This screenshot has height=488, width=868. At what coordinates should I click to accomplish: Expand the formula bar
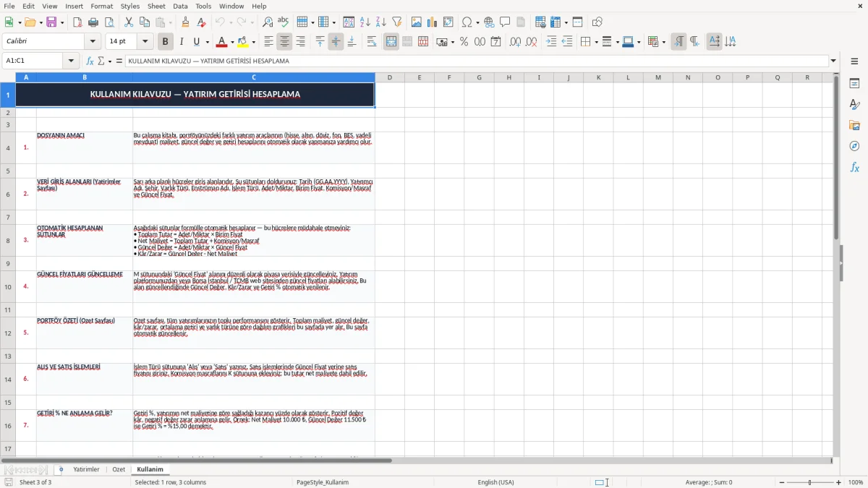pos(833,61)
